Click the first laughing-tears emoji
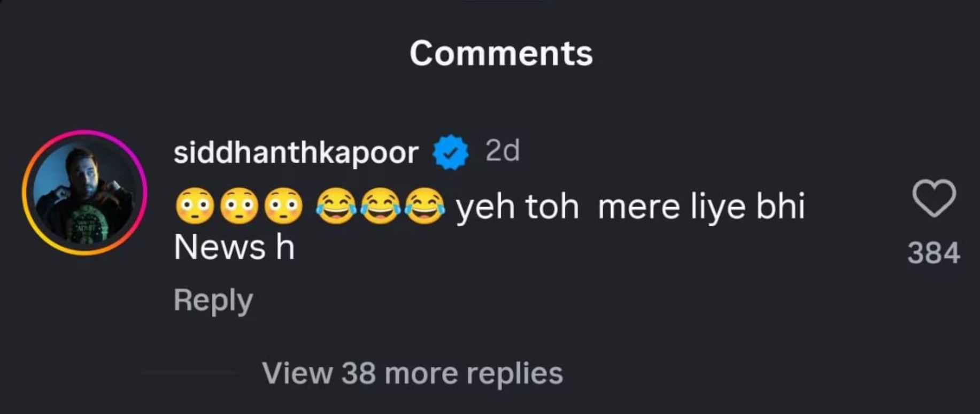This screenshot has width=980, height=414. click(x=336, y=206)
